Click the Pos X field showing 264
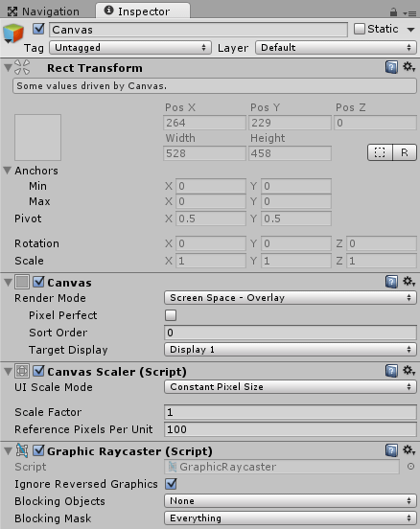420x529 pixels. click(204, 123)
